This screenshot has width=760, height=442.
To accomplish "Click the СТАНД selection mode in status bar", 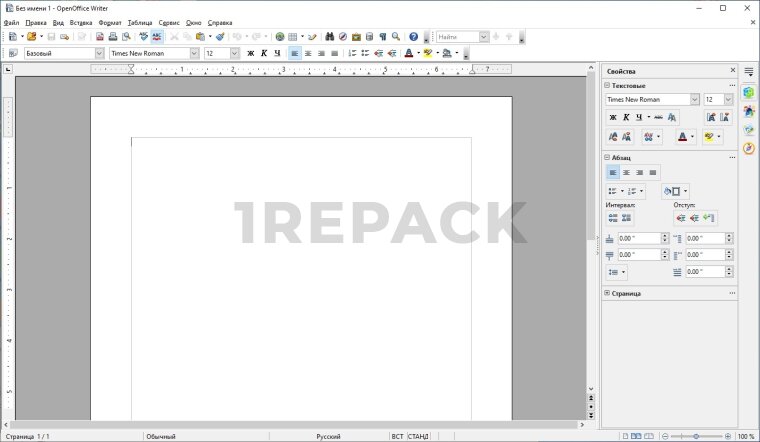I will coord(418,436).
